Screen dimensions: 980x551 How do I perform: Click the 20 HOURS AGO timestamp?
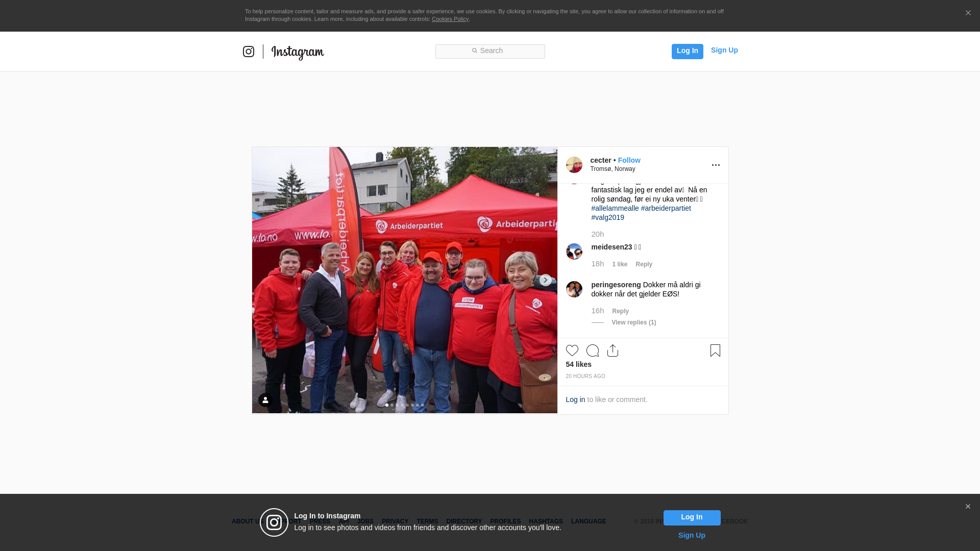585,377
